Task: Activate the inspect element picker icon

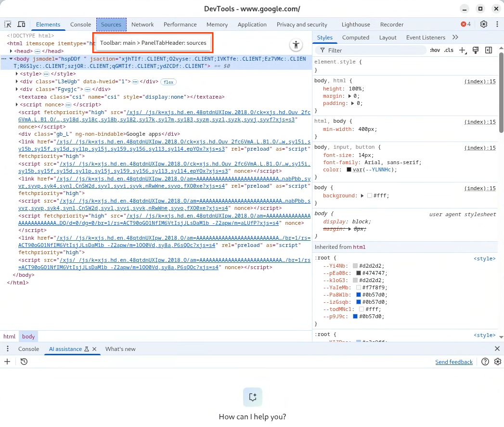Action: (x=8, y=25)
